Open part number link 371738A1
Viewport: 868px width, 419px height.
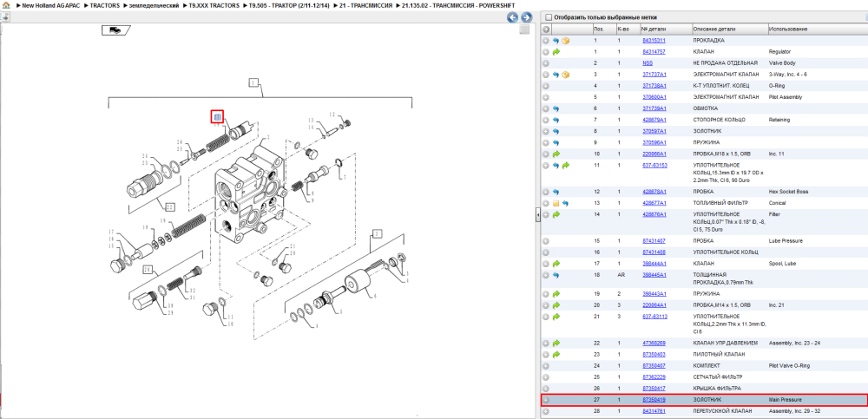[x=654, y=87]
